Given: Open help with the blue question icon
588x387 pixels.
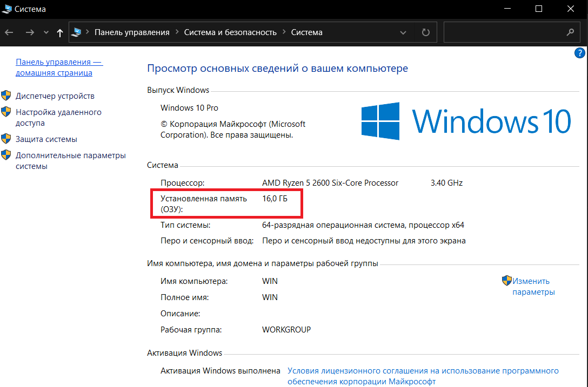Looking at the screenshot, I should click(580, 53).
